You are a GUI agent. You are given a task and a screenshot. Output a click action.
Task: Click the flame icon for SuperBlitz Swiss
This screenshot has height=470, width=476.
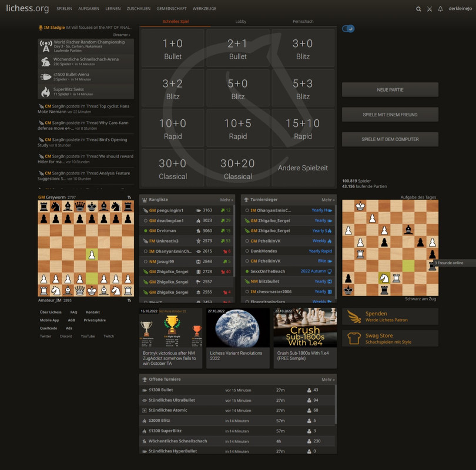coord(45,92)
